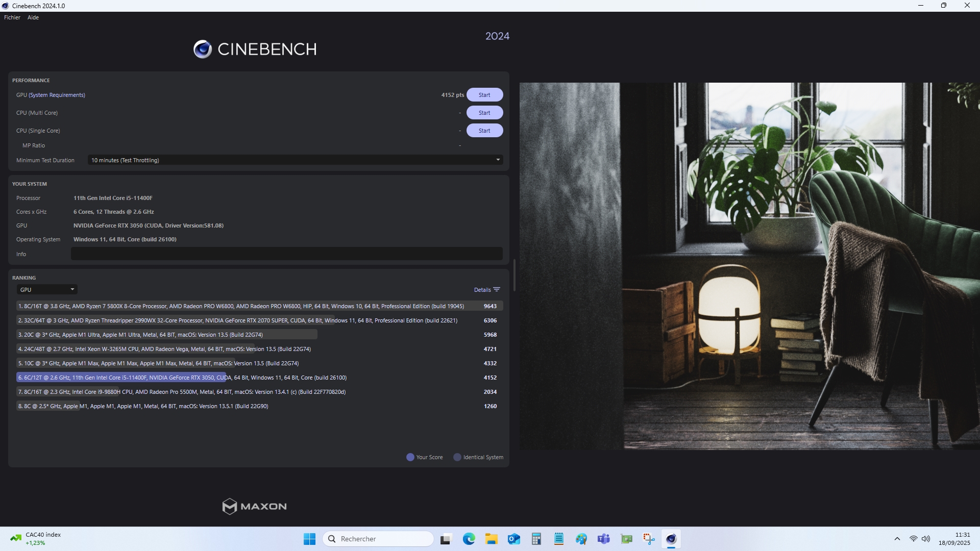Select the Core i5-11400F ranking row
The image size is (980, 551).
click(x=260, y=378)
